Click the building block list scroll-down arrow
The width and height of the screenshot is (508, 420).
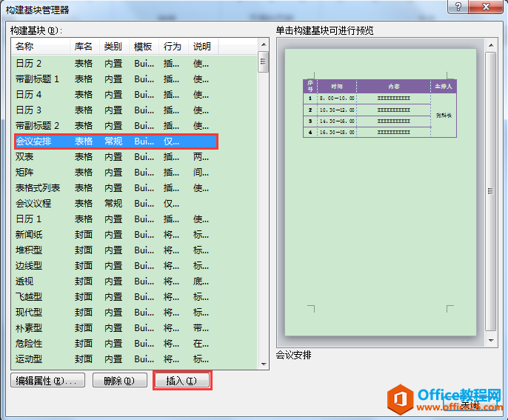point(264,364)
